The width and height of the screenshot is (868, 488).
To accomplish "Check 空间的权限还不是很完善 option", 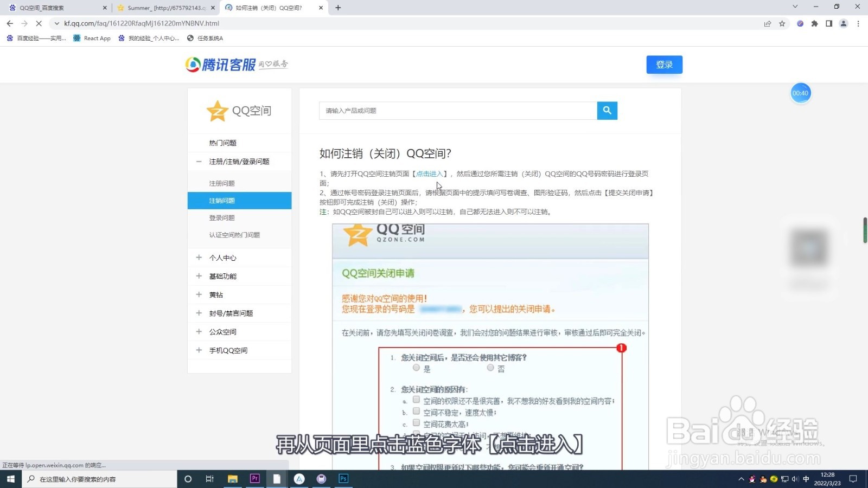I will [x=416, y=400].
